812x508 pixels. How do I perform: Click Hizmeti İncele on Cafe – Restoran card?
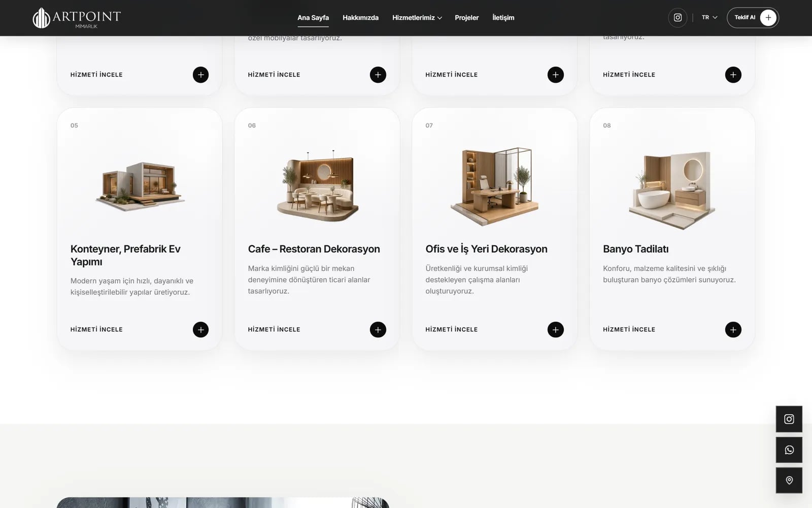(x=274, y=330)
